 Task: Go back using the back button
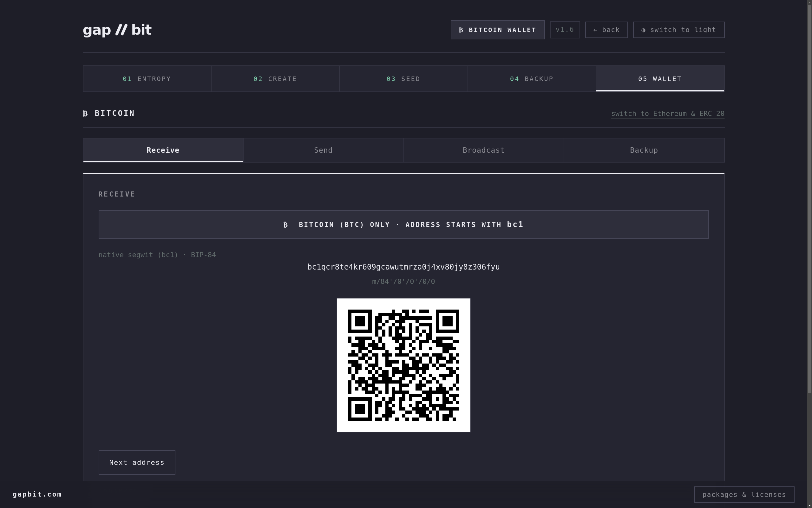[x=606, y=30]
